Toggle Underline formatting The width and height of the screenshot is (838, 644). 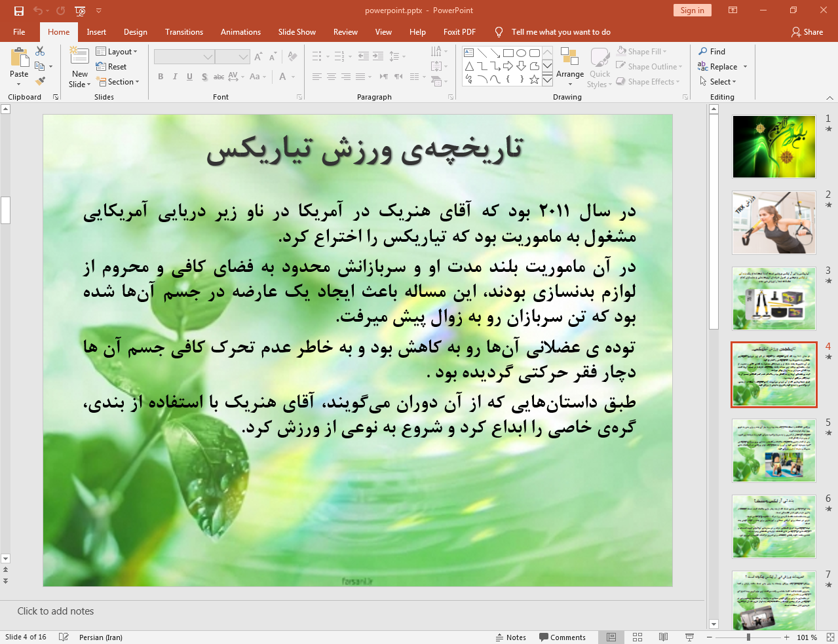coord(189,77)
